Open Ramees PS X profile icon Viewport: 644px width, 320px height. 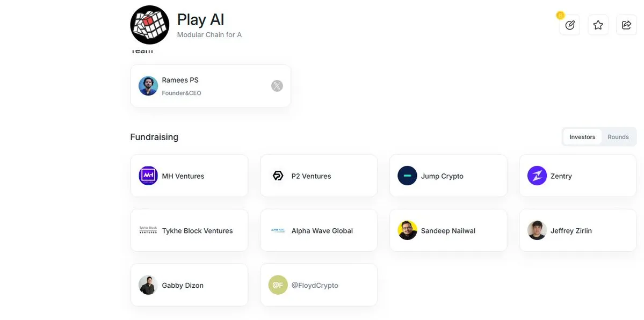point(277,86)
